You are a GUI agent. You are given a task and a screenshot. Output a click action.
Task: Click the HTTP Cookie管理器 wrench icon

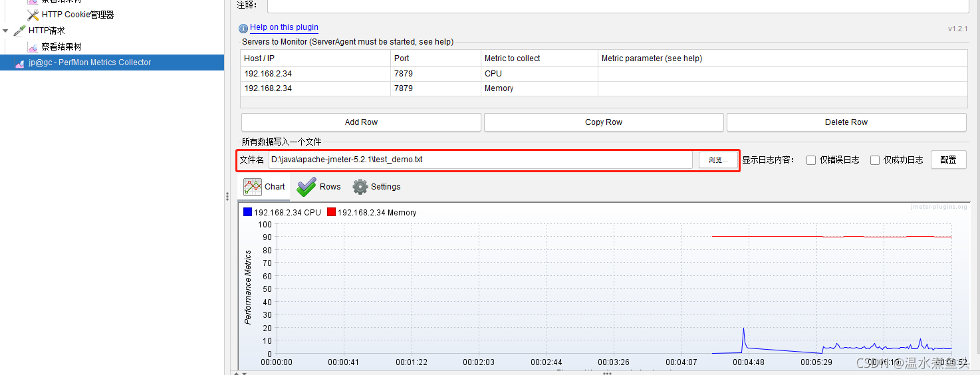coord(33,15)
